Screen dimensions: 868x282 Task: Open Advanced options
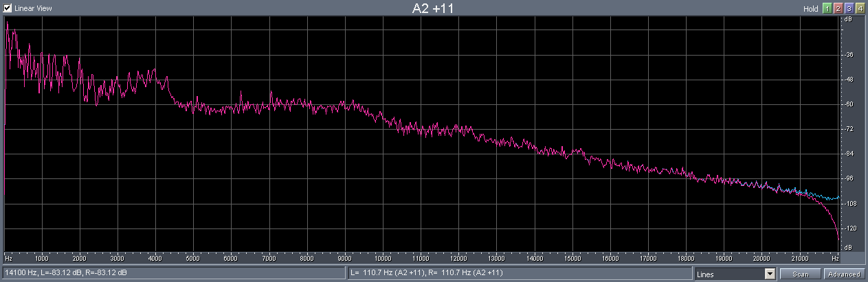pos(843,274)
